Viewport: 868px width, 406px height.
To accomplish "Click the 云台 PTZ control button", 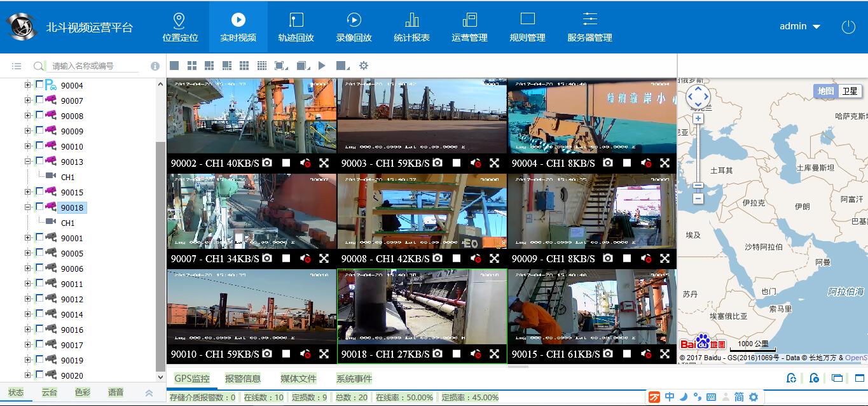I will pos(50,393).
